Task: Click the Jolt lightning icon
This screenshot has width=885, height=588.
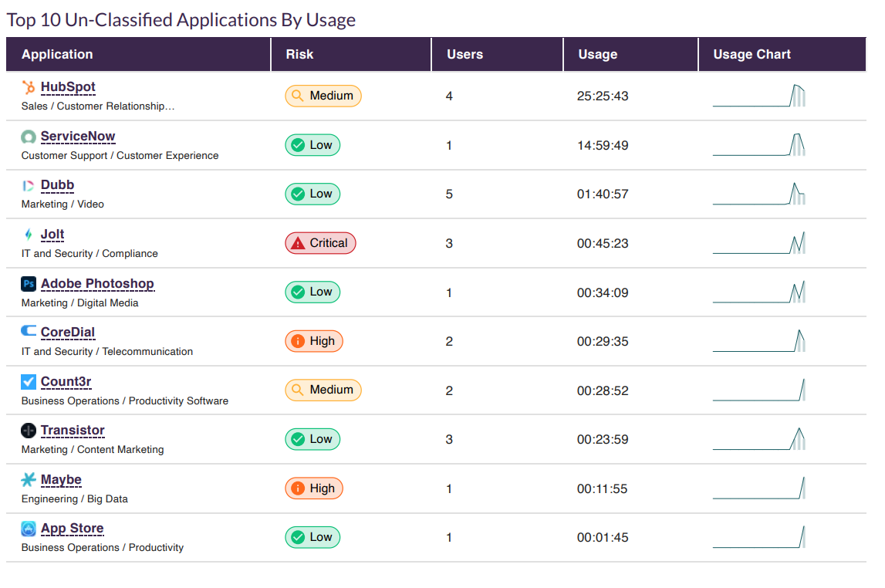Action: click(x=27, y=235)
